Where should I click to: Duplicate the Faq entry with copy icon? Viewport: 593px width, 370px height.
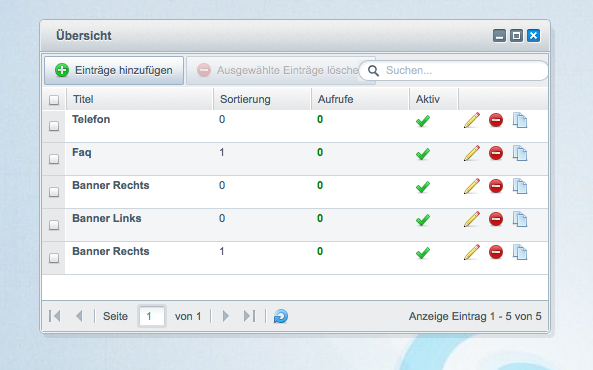pyautogui.click(x=520, y=153)
